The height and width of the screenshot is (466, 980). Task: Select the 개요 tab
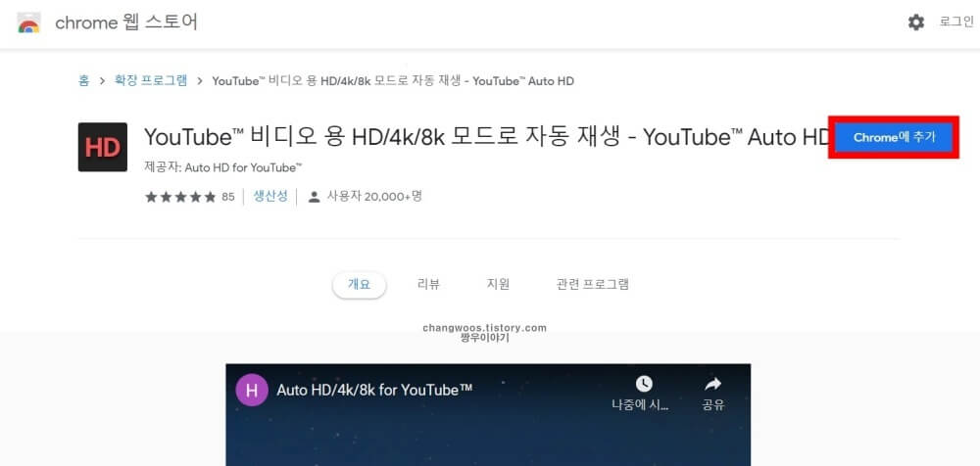coord(360,284)
